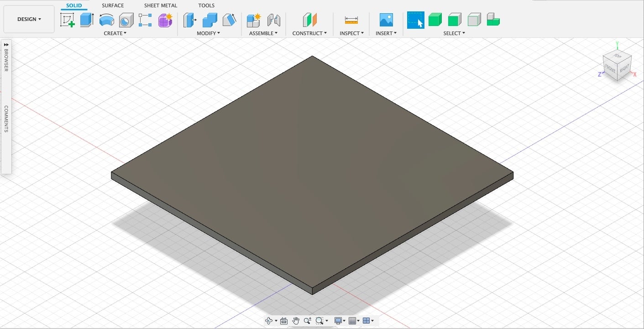Image resolution: width=644 pixels, height=329 pixels.
Task: Select the Extrude tool
Action: click(x=87, y=20)
